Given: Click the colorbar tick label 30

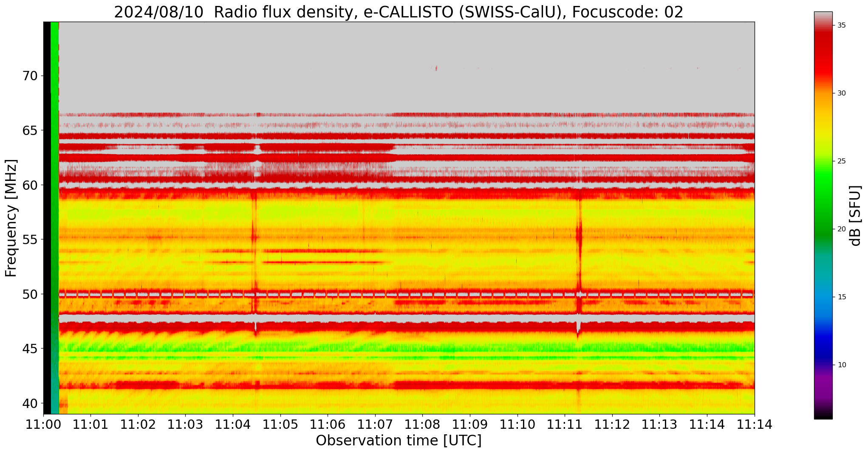Looking at the screenshot, I should tap(841, 93).
